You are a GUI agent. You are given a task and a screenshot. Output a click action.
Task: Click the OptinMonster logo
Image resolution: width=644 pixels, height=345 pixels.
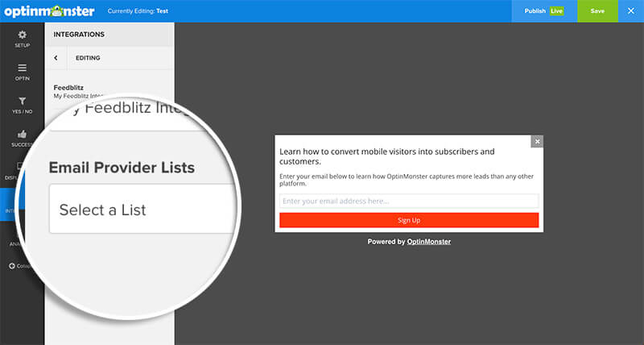49,11
